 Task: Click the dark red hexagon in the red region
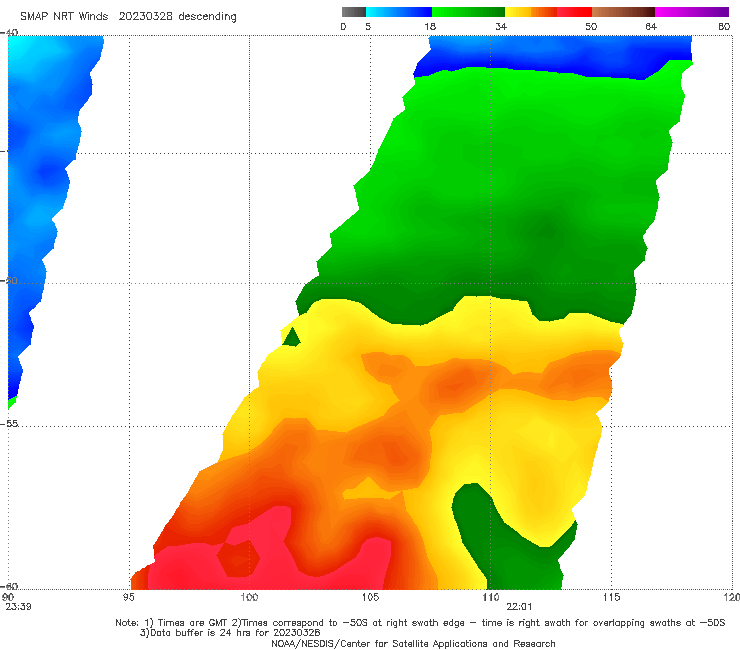238,558
